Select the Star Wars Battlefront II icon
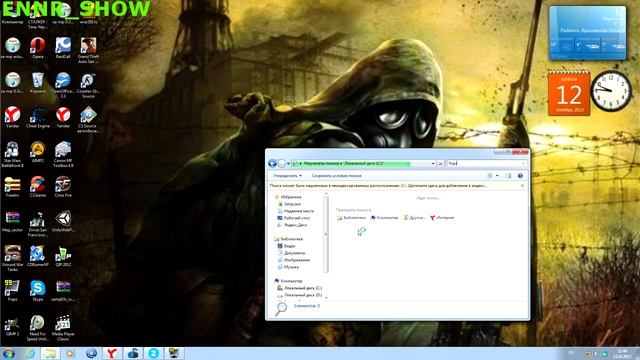 tap(12, 154)
